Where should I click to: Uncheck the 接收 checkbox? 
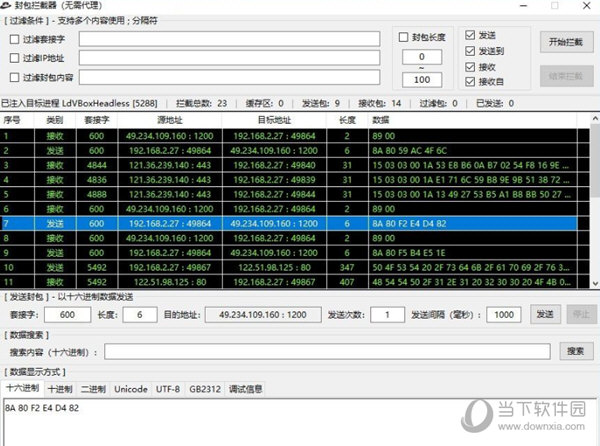tap(470, 67)
